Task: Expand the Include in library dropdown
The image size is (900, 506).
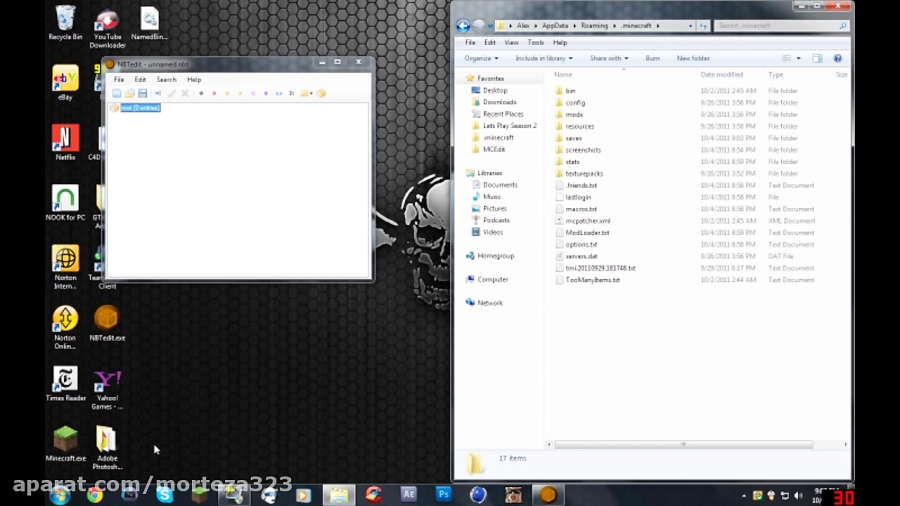Action: pyautogui.click(x=543, y=58)
